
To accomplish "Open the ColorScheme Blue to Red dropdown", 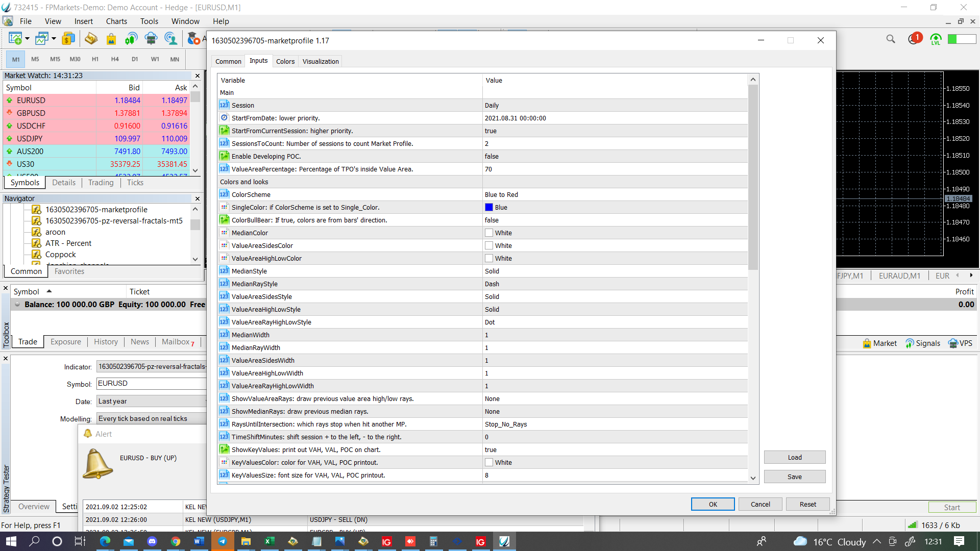I will click(615, 194).
